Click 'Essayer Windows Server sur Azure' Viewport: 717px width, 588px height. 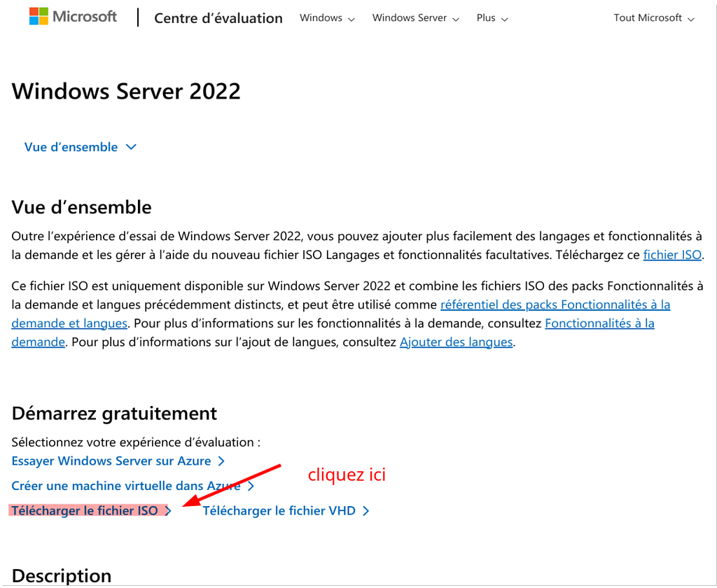tap(111, 461)
